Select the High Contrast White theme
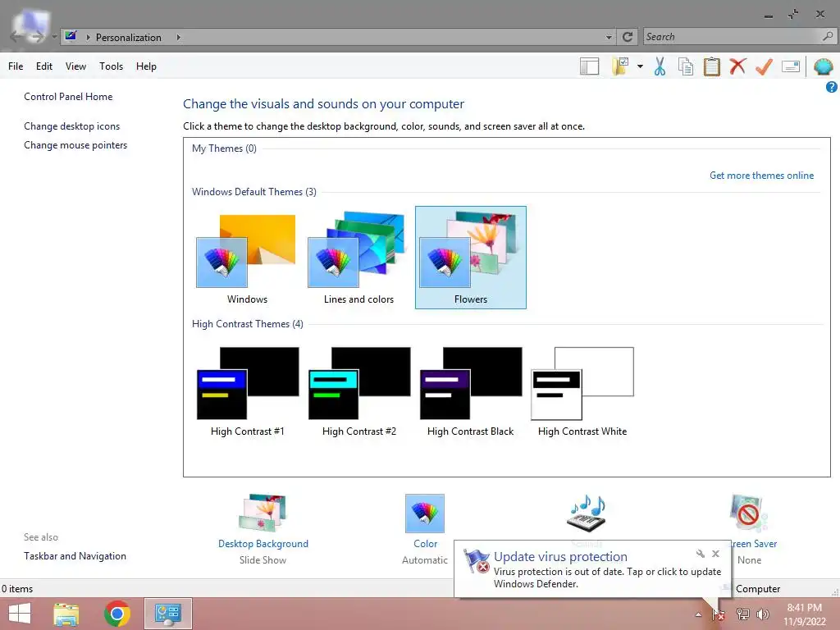840x630 pixels. click(582, 391)
